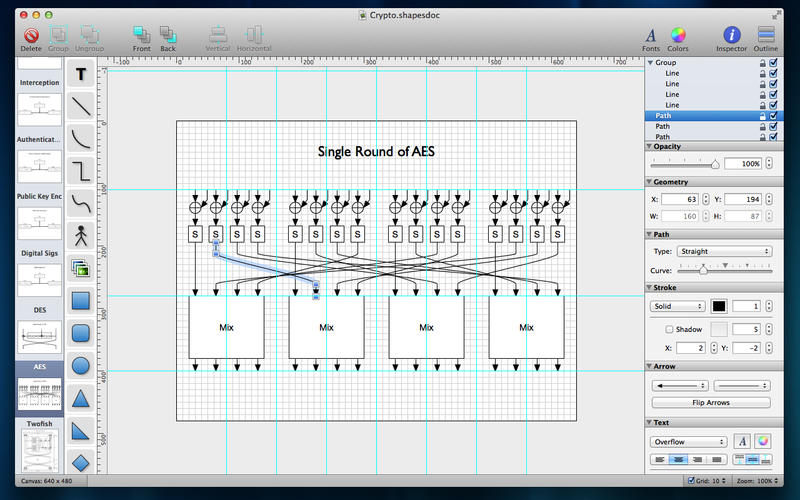Choose the Rounded Rectangle shape tool
Image resolution: width=800 pixels, height=500 pixels.
click(81, 333)
